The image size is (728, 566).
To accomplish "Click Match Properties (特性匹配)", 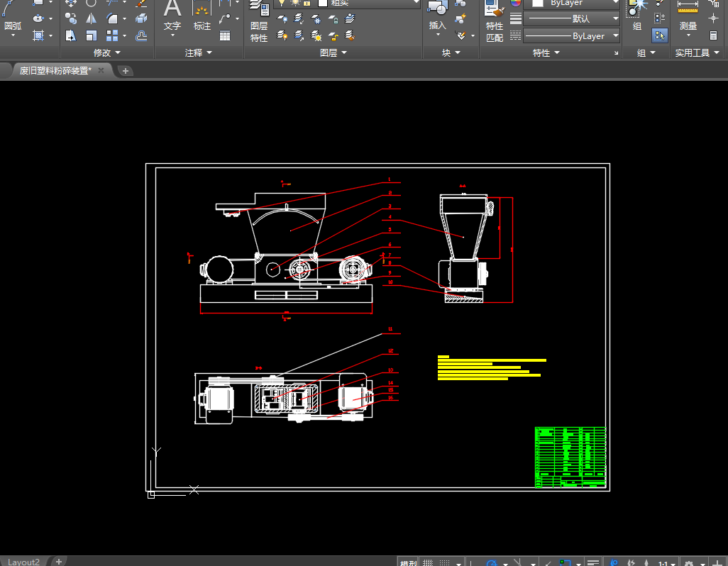I will (495, 21).
